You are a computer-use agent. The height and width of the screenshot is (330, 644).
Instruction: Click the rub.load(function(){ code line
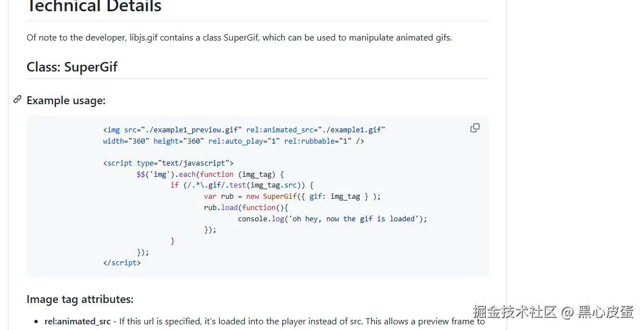click(246, 207)
